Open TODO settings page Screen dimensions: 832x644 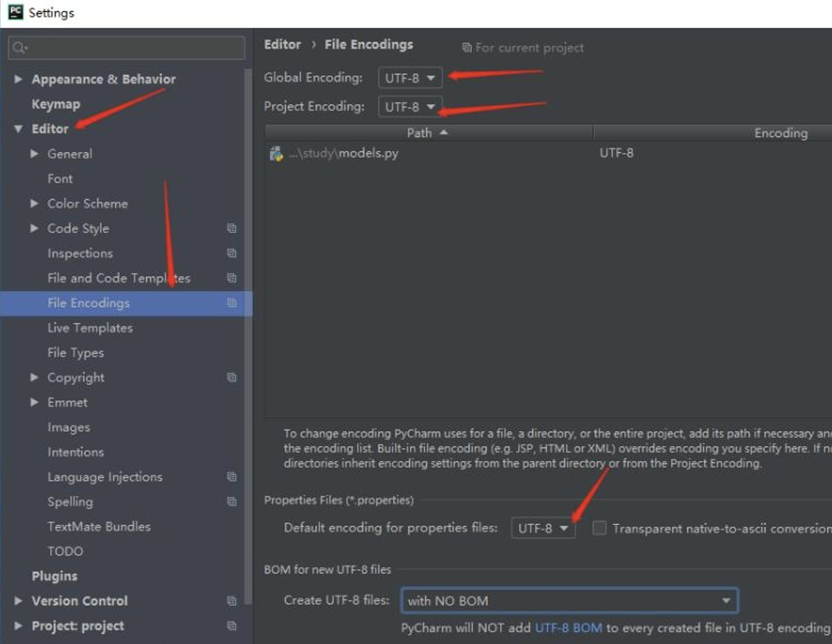(65, 551)
